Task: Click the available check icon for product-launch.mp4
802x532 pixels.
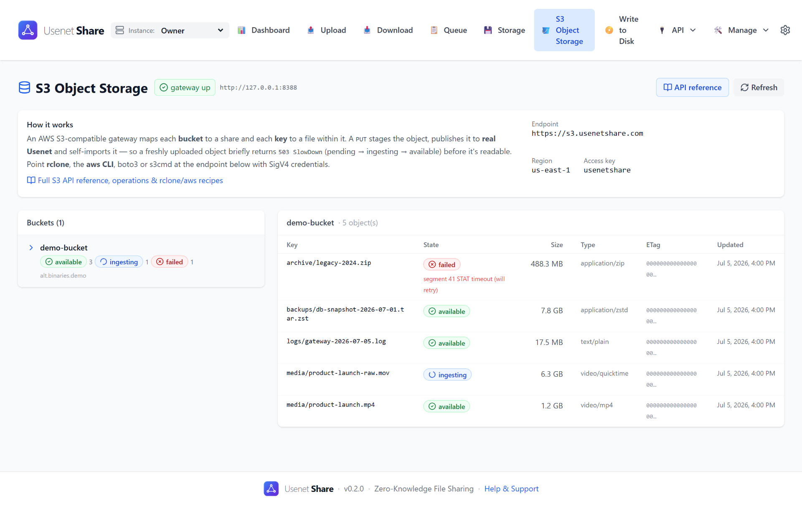Action: (x=432, y=406)
